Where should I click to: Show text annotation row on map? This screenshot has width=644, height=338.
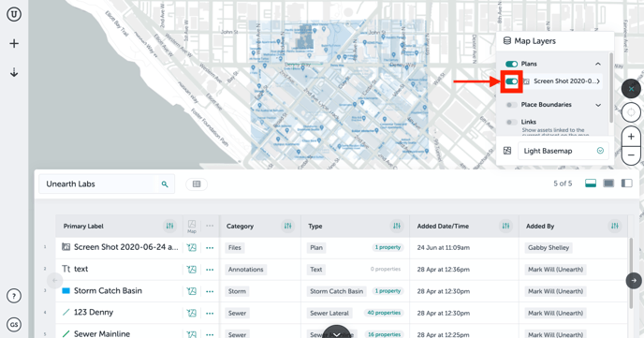[x=191, y=270]
